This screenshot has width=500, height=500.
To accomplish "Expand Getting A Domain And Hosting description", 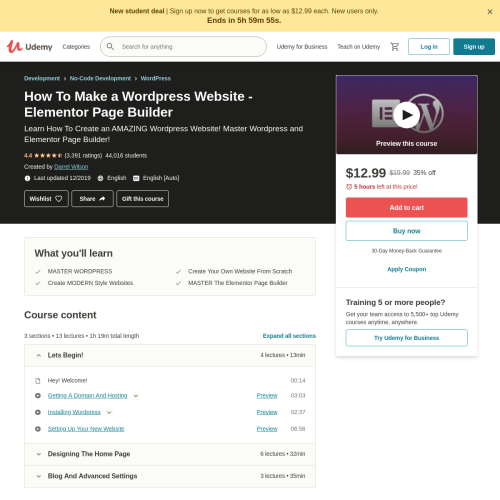I will pos(136,396).
